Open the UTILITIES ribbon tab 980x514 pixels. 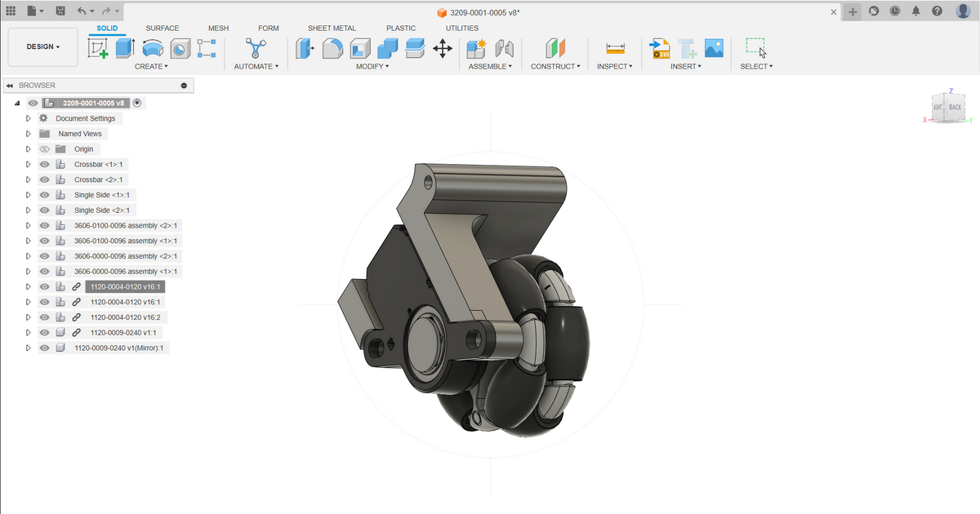point(461,28)
